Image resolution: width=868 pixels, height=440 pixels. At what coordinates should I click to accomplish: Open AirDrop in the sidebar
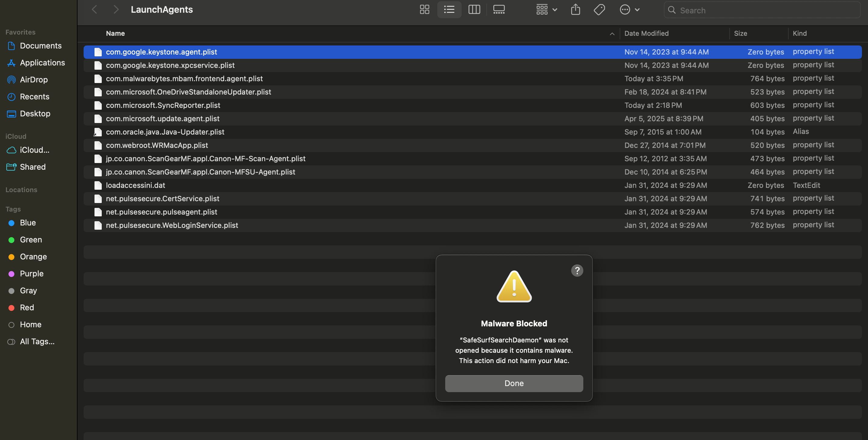coord(34,80)
